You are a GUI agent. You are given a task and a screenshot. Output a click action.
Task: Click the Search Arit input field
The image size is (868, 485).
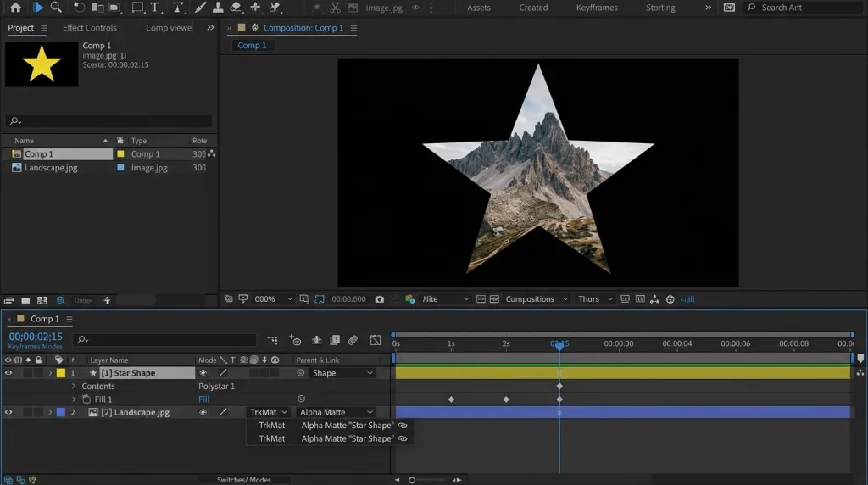[803, 8]
